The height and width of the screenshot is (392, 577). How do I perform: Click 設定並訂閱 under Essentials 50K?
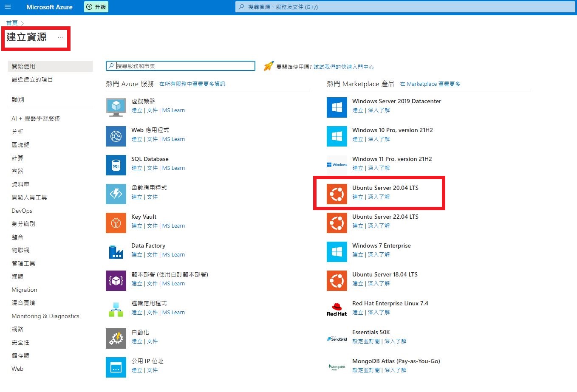pos(366,341)
